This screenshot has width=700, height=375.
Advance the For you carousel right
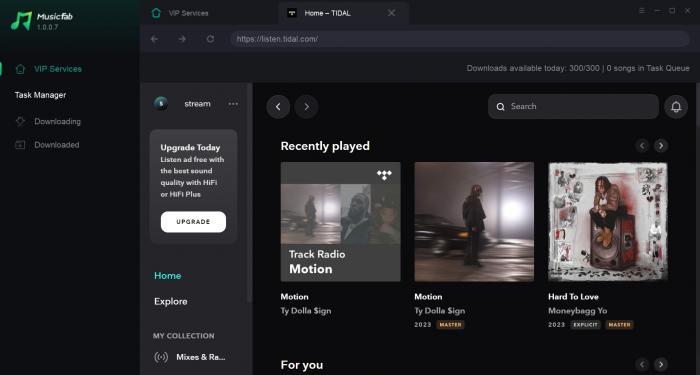tap(661, 364)
